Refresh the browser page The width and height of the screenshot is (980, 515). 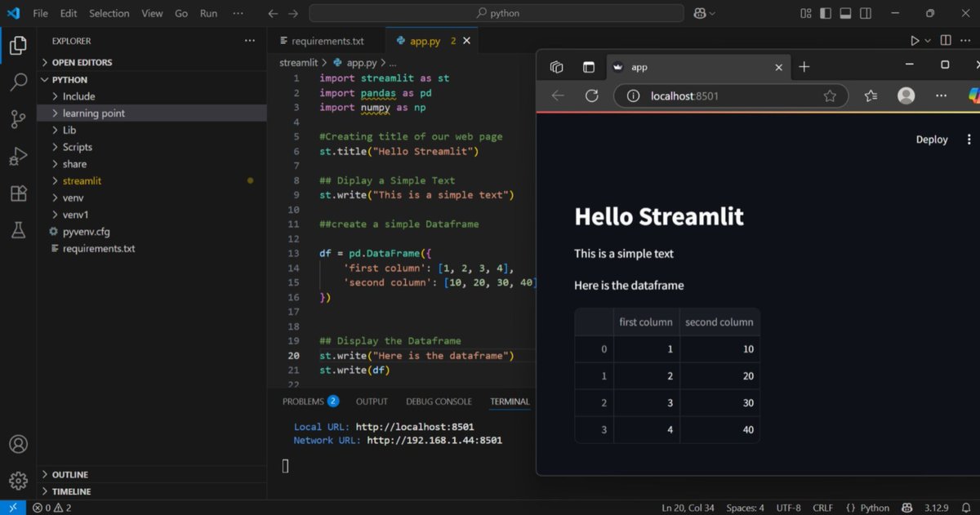(x=592, y=95)
